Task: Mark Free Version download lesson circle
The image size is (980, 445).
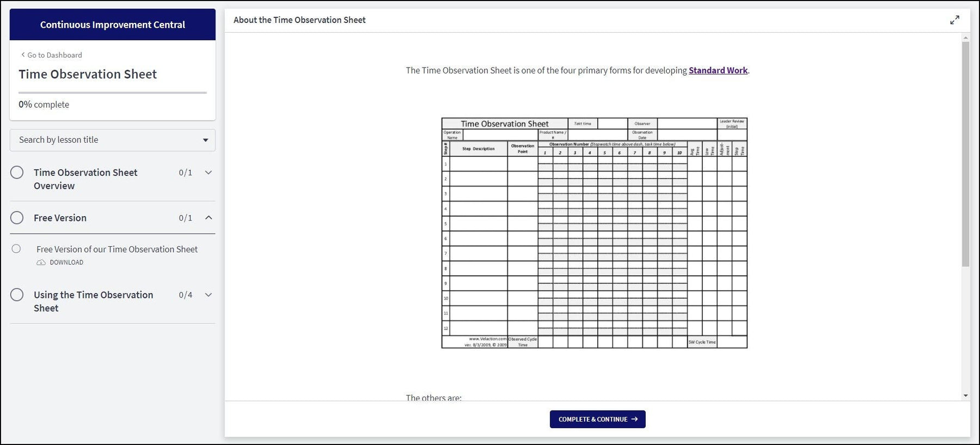Action: coord(16,249)
